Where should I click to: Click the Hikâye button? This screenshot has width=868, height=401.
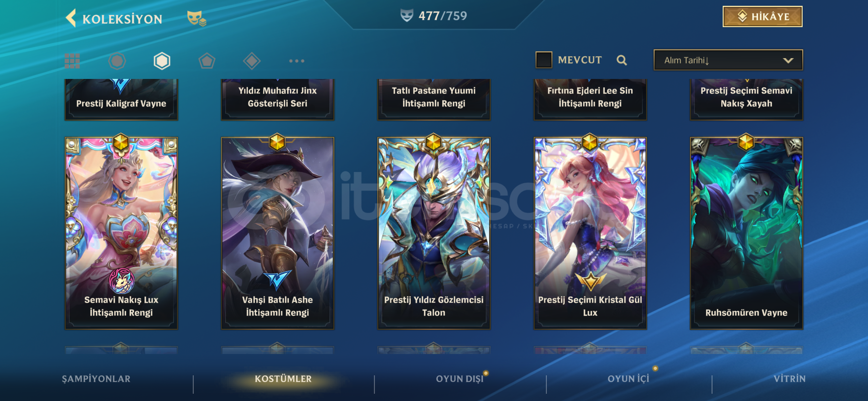(x=762, y=16)
